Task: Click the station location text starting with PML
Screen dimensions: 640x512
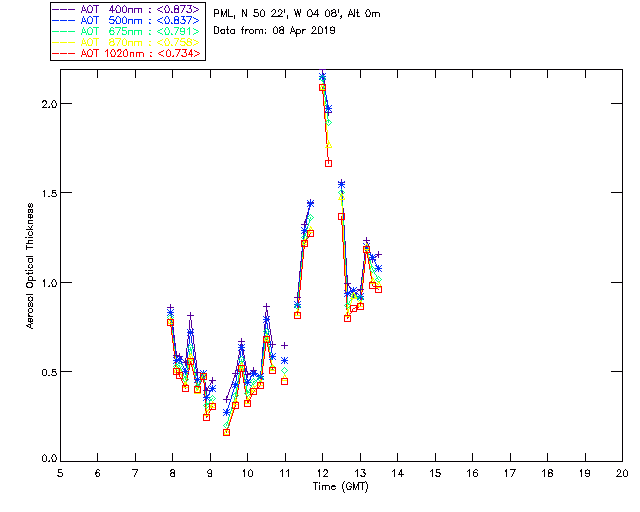Action: [x=297, y=14]
